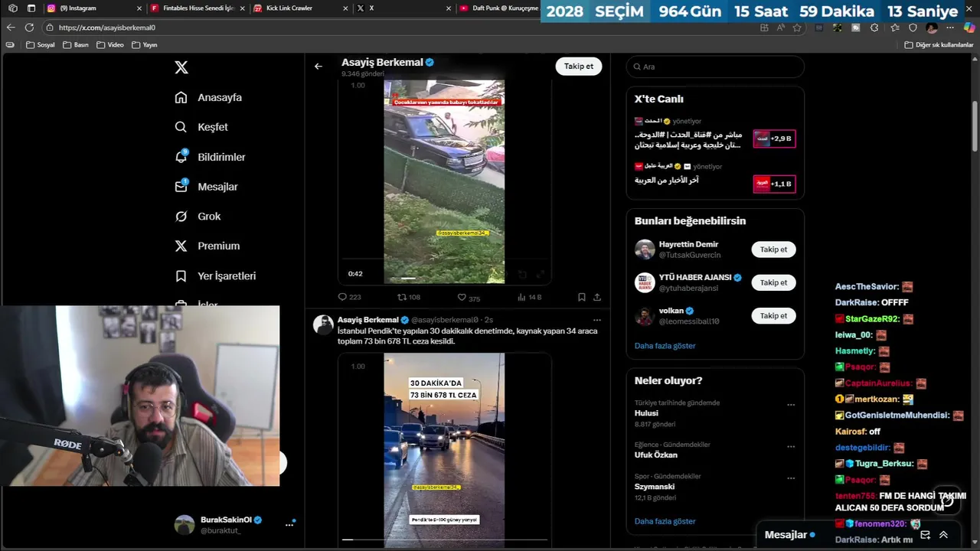
Task: Open the Copilot icon in browser toolbar
Action: coord(969,28)
